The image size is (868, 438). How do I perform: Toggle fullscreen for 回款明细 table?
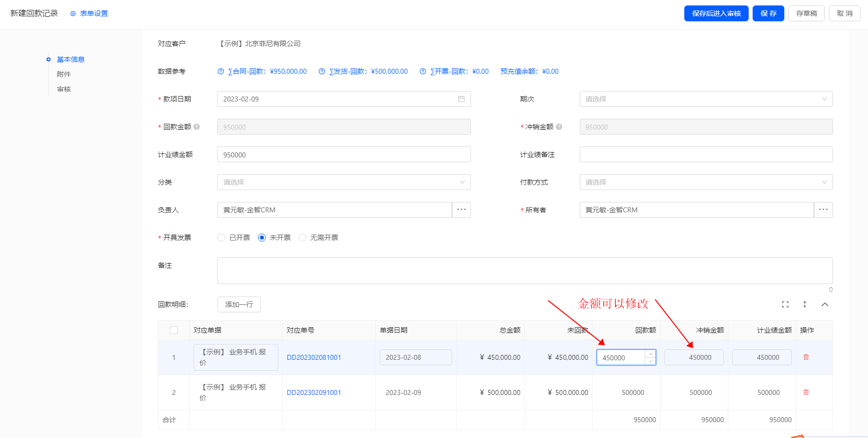tap(785, 304)
